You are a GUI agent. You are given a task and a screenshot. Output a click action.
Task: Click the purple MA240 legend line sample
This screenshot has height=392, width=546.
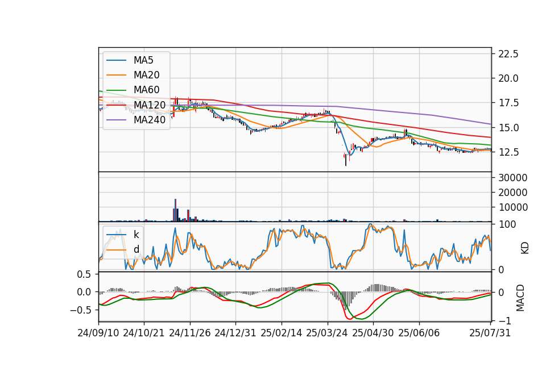click(x=116, y=120)
